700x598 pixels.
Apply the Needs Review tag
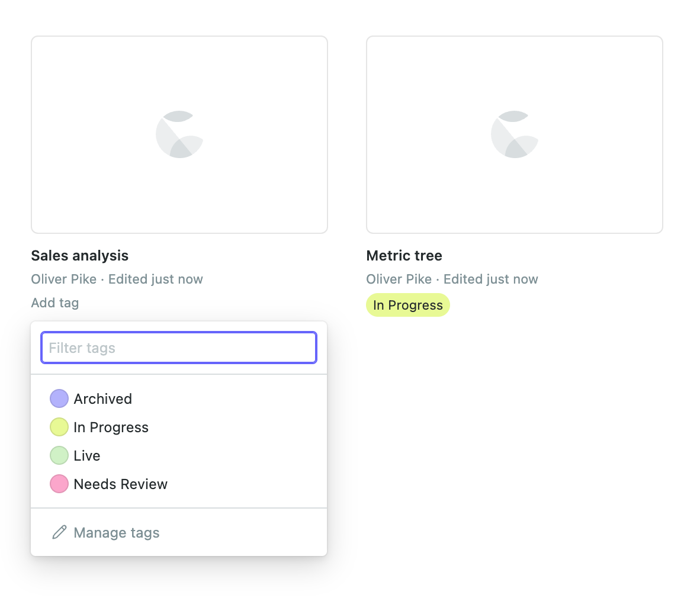[x=121, y=484]
